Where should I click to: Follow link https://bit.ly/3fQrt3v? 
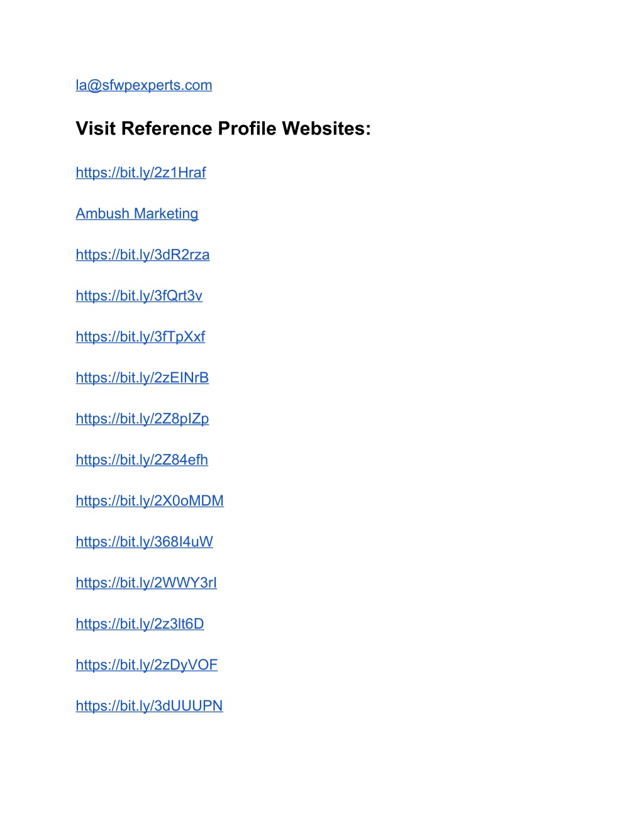click(139, 295)
